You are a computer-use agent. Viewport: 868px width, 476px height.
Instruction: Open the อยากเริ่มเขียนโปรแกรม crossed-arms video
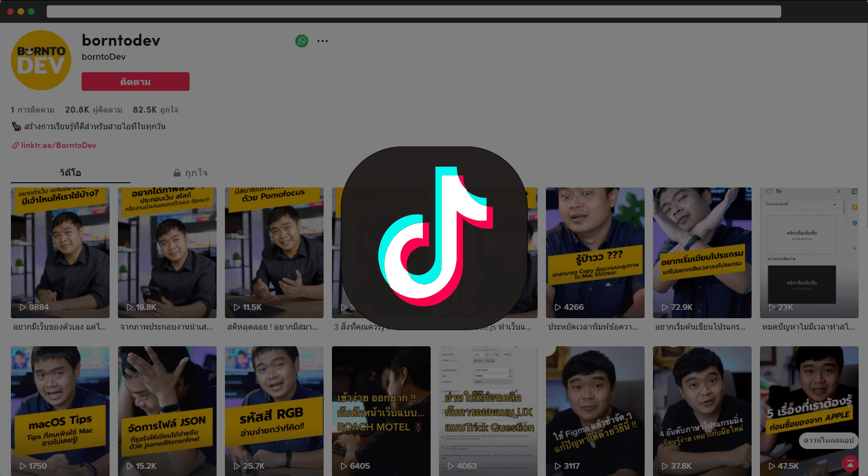click(x=702, y=253)
